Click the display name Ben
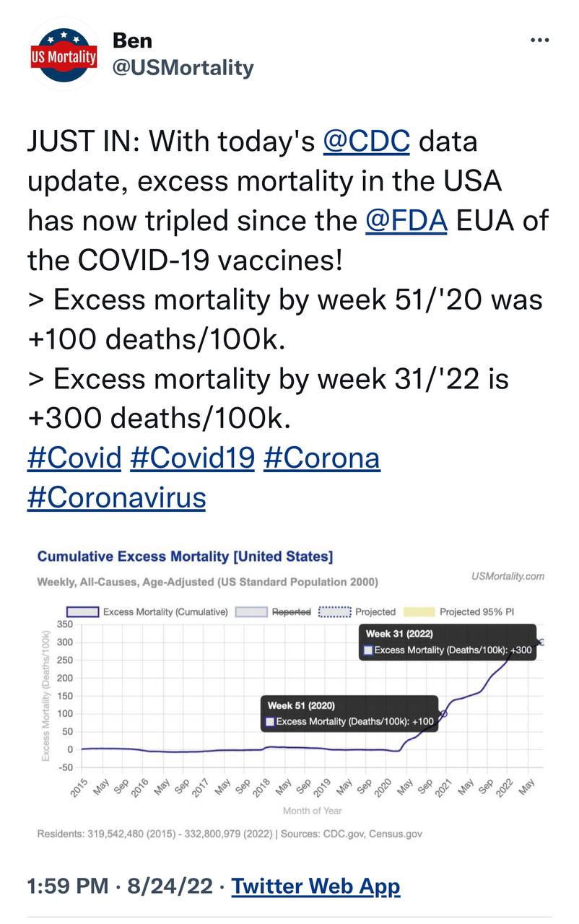The width and height of the screenshot is (579, 924). [132, 41]
